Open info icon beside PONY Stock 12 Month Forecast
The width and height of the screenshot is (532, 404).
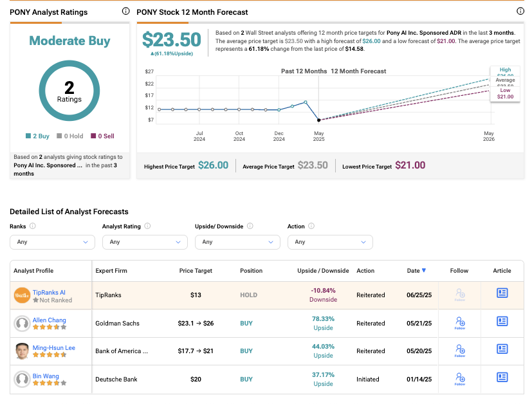pos(520,11)
